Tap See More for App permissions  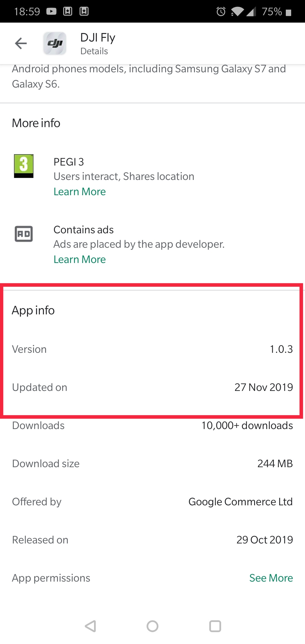pos(271,578)
